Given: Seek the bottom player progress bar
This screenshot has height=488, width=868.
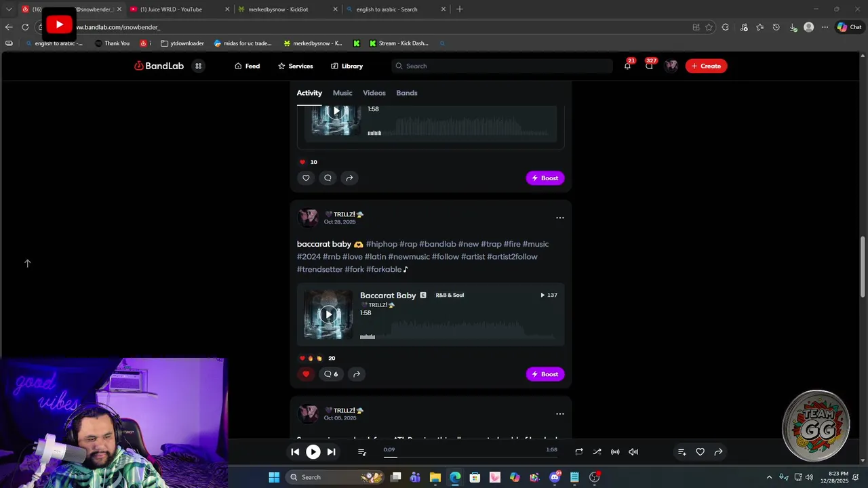Looking at the screenshot, I should tap(471, 457).
